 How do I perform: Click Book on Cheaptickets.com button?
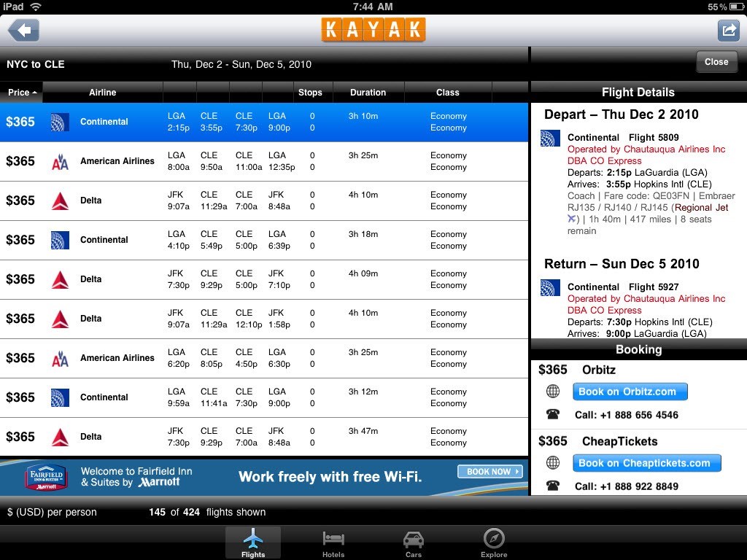click(646, 463)
